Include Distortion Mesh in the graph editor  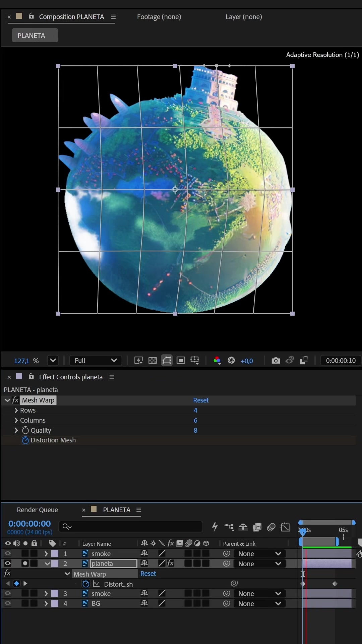click(x=96, y=584)
